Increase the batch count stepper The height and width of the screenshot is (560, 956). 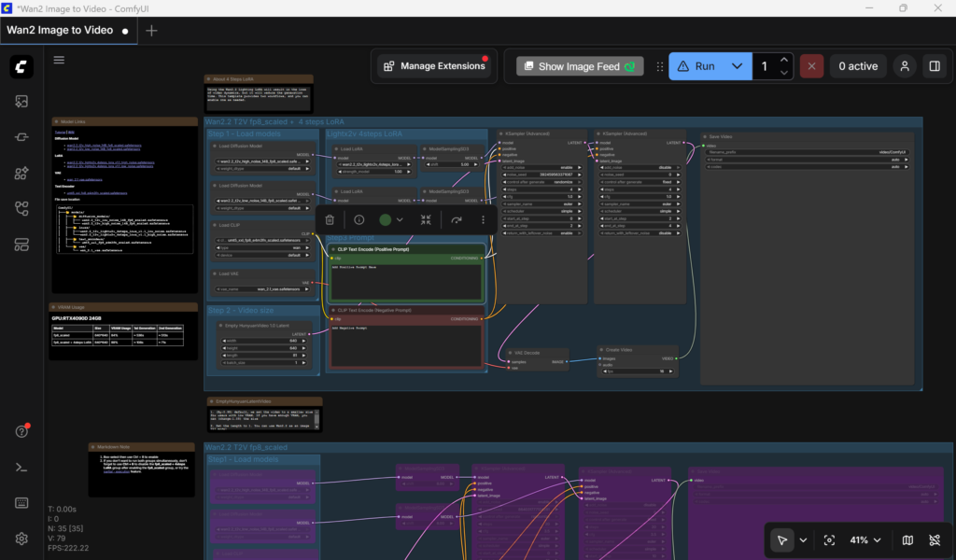pyautogui.click(x=784, y=61)
